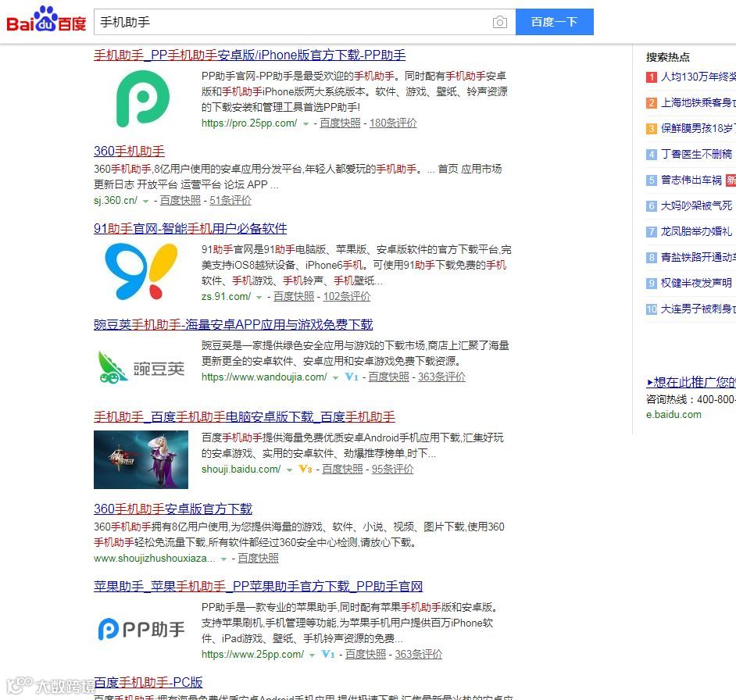Viewport: 736px width, 700px height.
Task: Open hot topic 龙凤胎举办婚礼
Action: click(696, 232)
